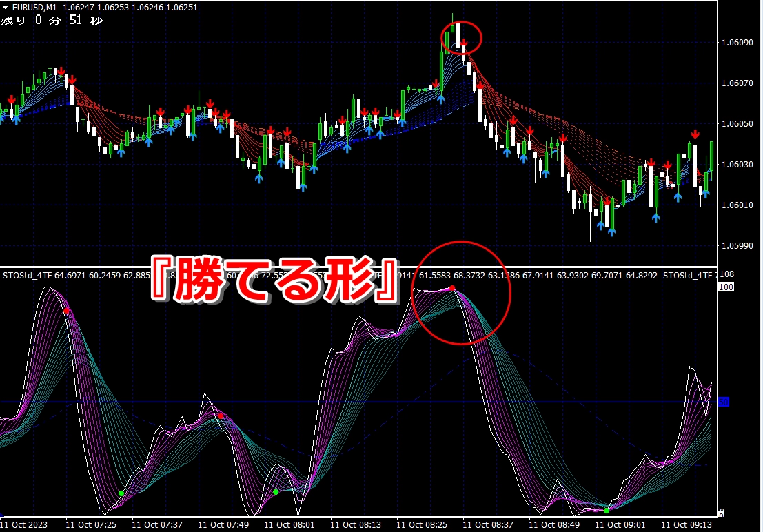Click the '11 Oct 08:49' time label
The width and height of the screenshot is (763, 532).
click(554, 524)
